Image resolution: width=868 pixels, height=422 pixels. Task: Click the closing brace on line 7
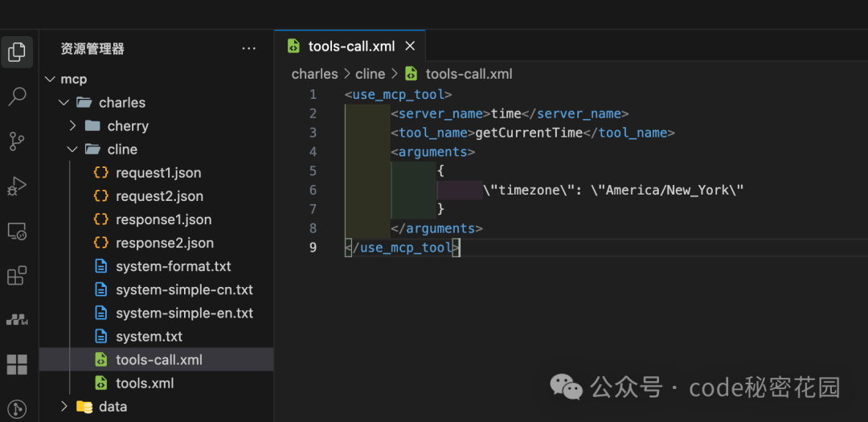tap(440, 209)
